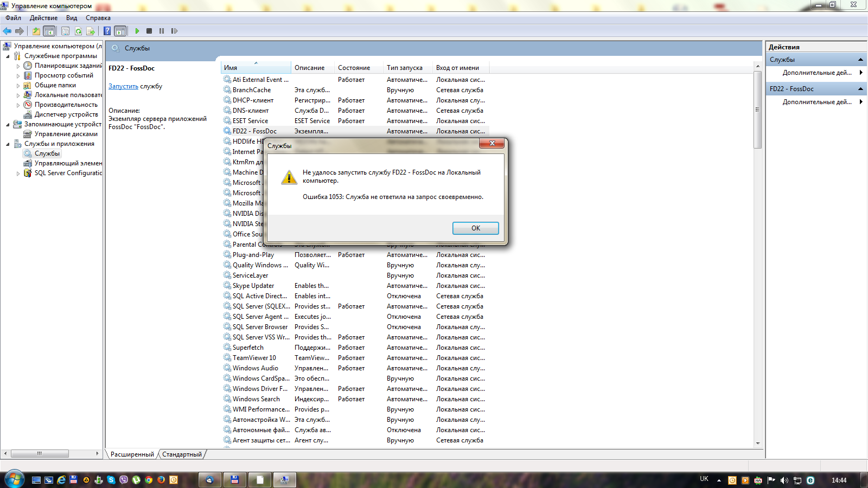Select the FD22 - FossDoc service row
This screenshot has height=488, width=868.
355,131
